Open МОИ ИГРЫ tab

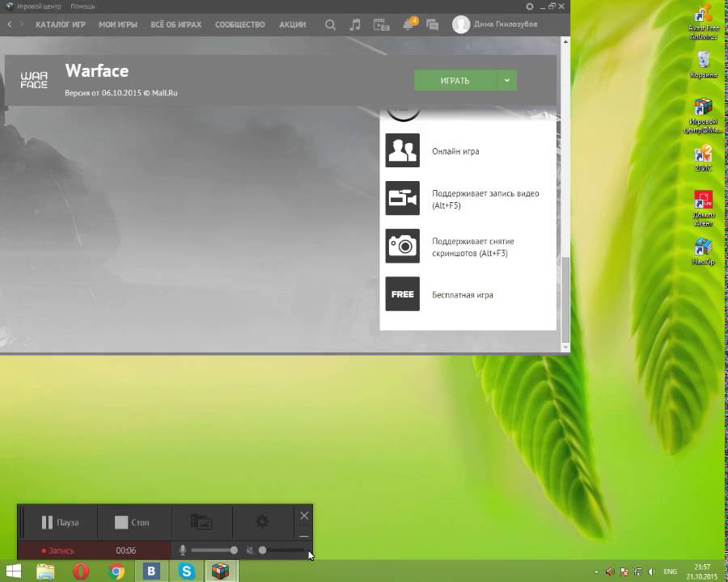point(118,24)
